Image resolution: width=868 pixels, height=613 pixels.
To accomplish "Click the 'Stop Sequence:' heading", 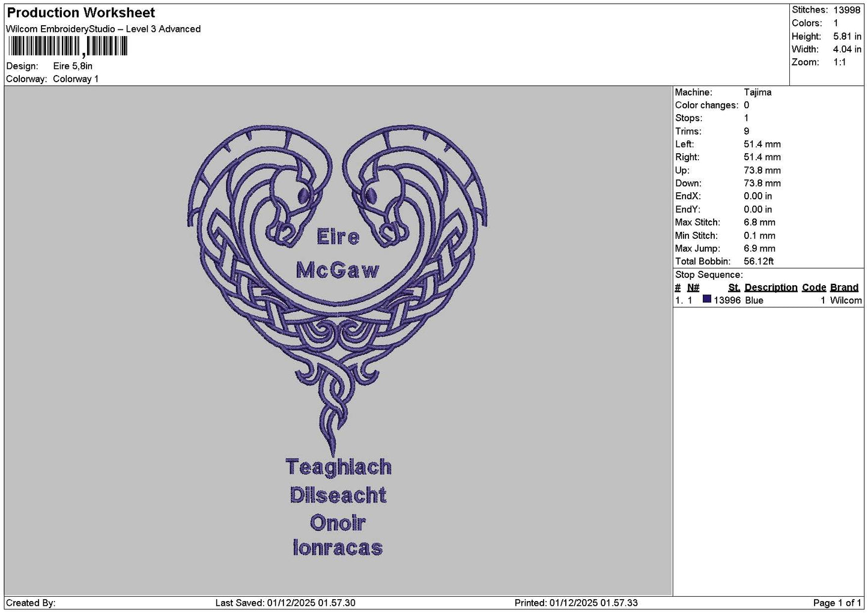I will (709, 275).
